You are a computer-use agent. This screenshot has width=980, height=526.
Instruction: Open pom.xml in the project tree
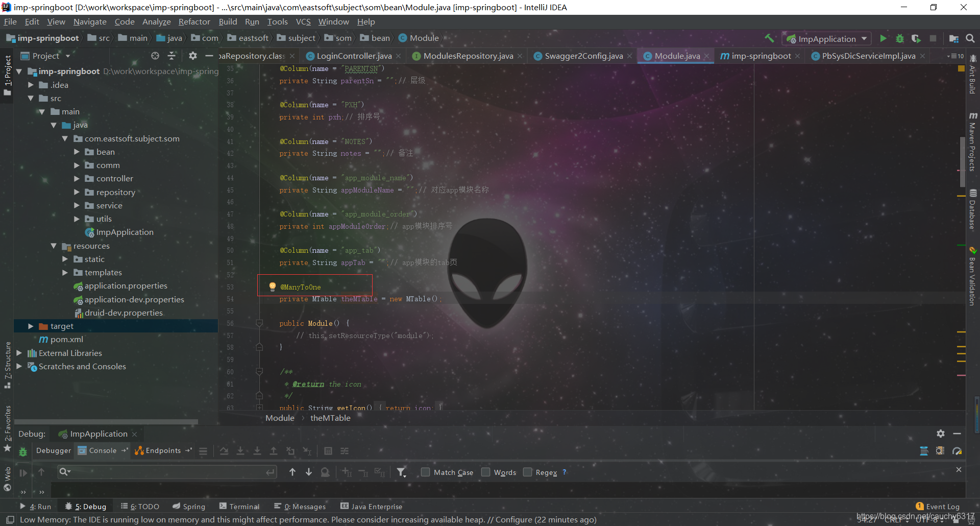pos(66,340)
